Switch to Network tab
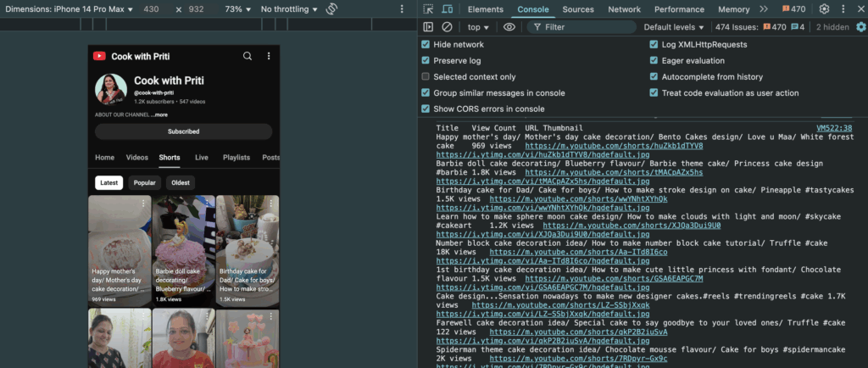The height and width of the screenshot is (368, 868). [624, 8]
